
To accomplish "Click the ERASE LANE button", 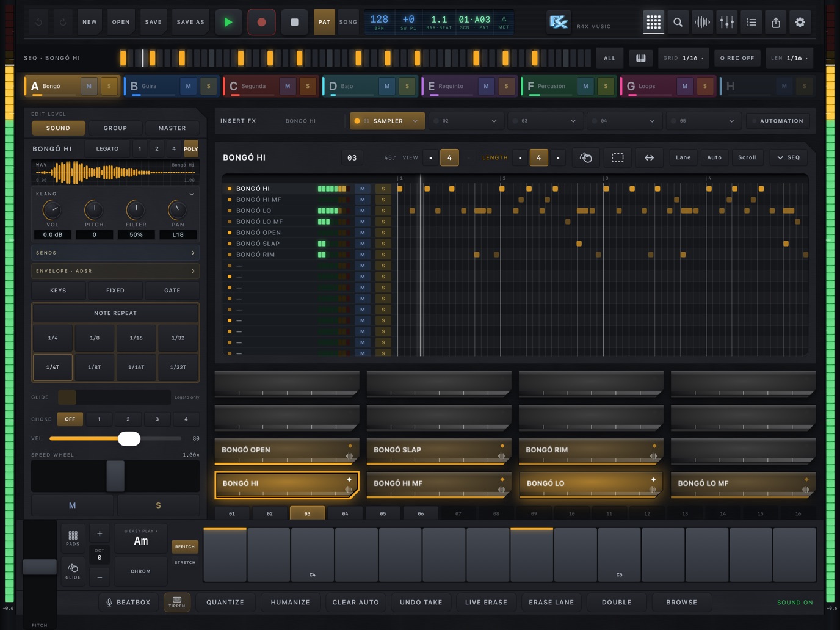I will pos(551,602).
